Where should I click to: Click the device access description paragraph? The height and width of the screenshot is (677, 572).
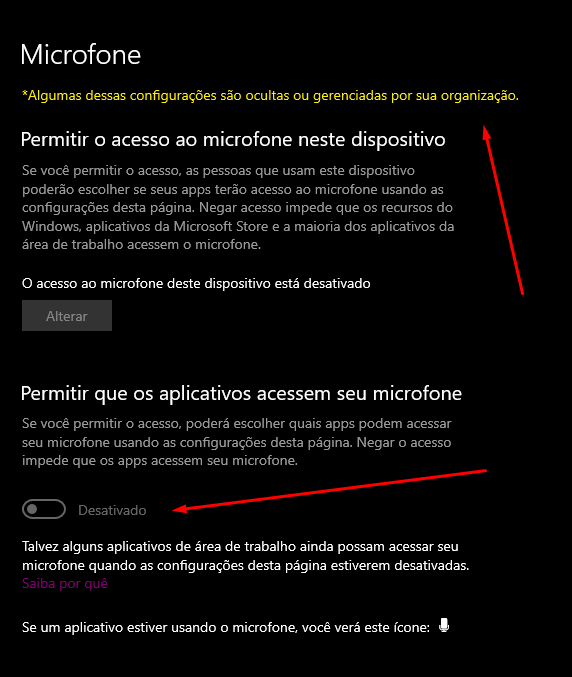tap(238, 208)
